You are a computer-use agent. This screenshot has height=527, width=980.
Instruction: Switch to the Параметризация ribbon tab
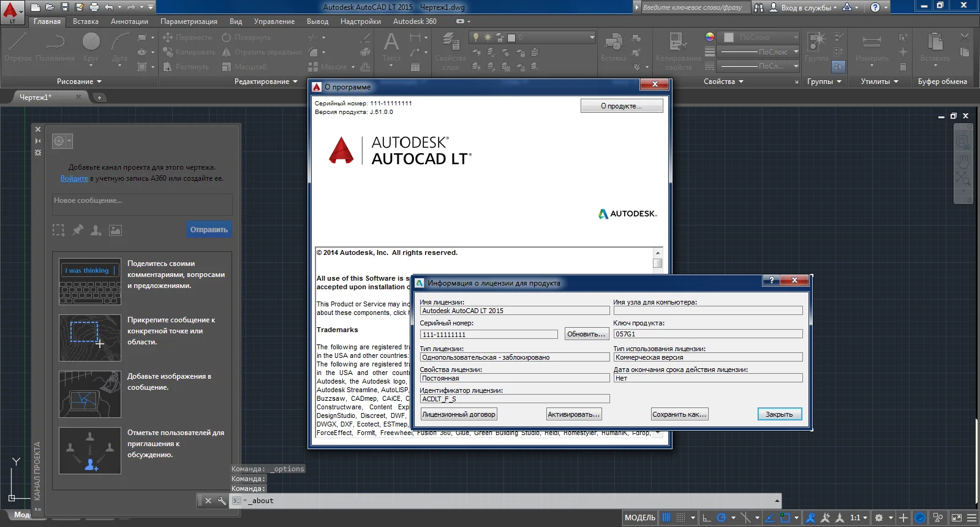pos(189,21)
